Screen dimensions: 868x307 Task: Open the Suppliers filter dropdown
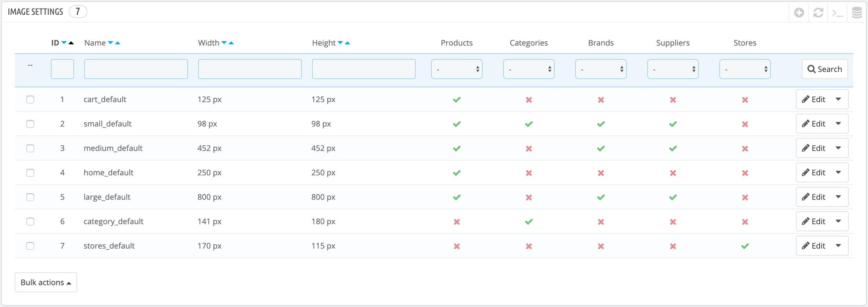pos(672,69)
